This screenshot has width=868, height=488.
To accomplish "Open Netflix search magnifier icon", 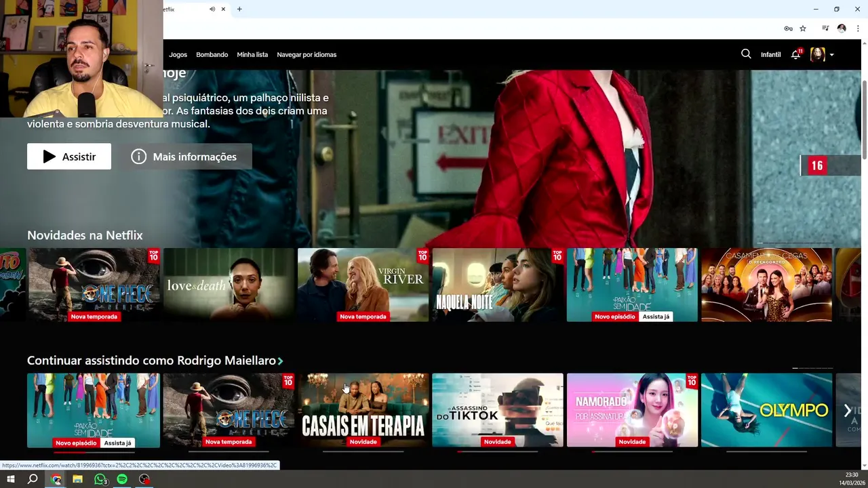I will click(746, 54).
